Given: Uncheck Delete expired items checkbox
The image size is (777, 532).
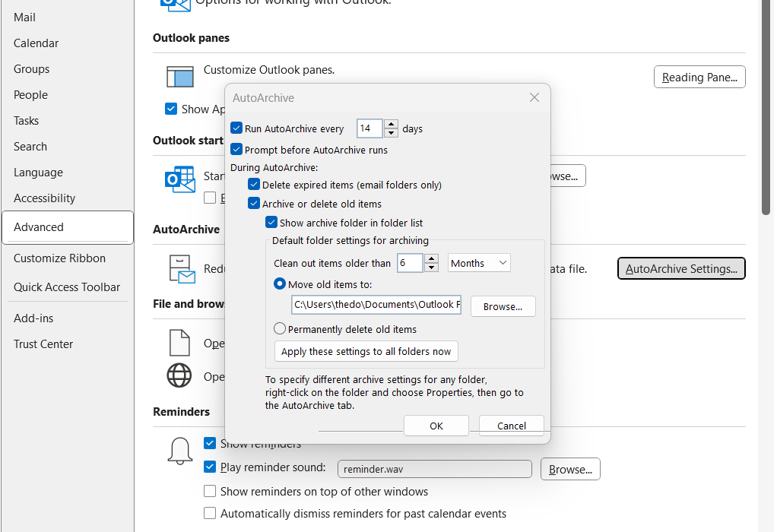Looking at the screenshot, I should [254, 185].
